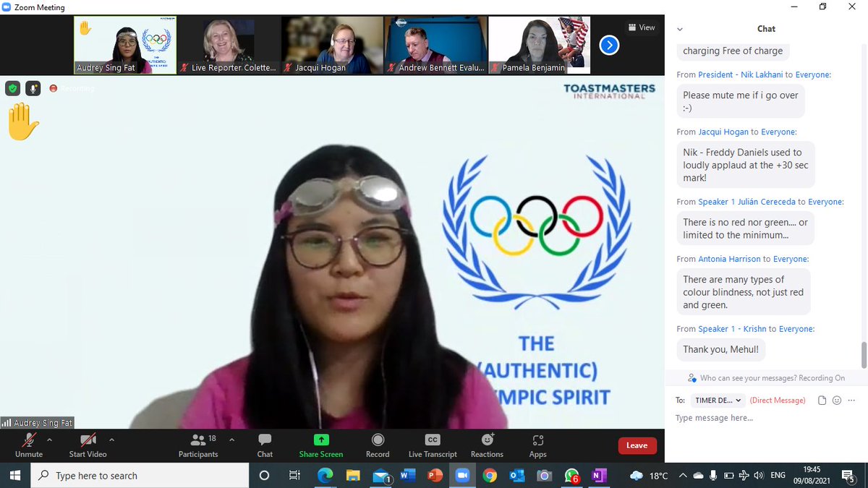Open the Participants panel
This screenshot has width=868, height=488.
198,445
